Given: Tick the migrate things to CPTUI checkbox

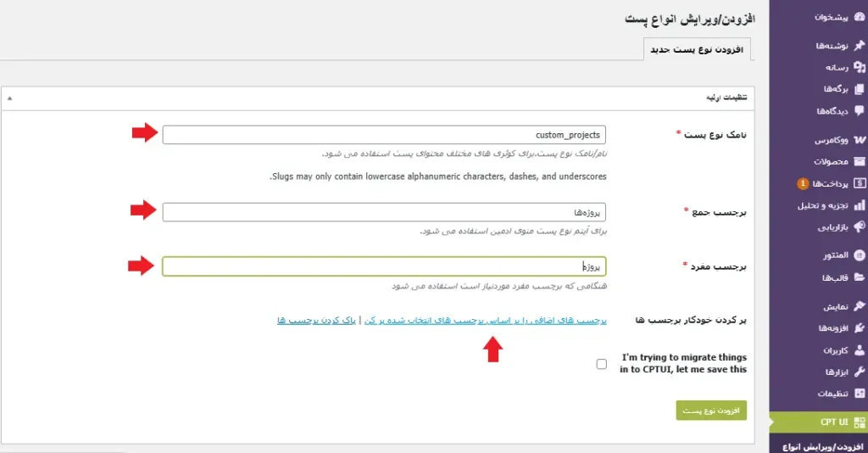Looking at the screenshot, I should pyautogui.click(x=601, y=364).
